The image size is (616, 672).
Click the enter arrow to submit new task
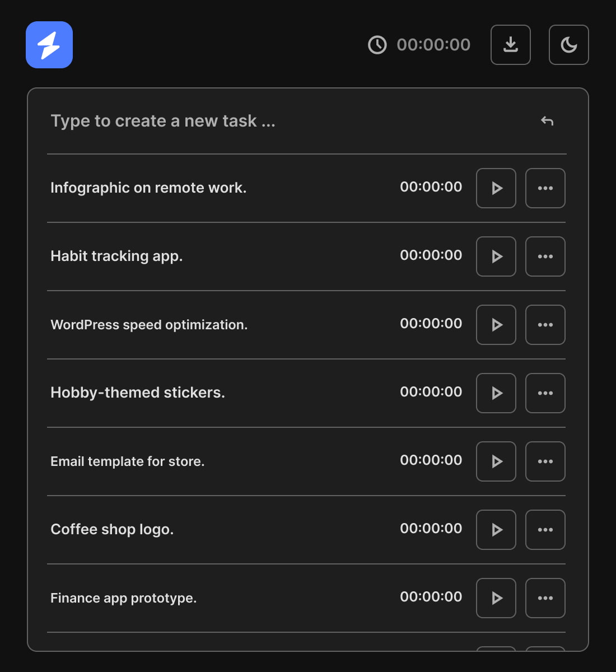(x=547, y=121)
